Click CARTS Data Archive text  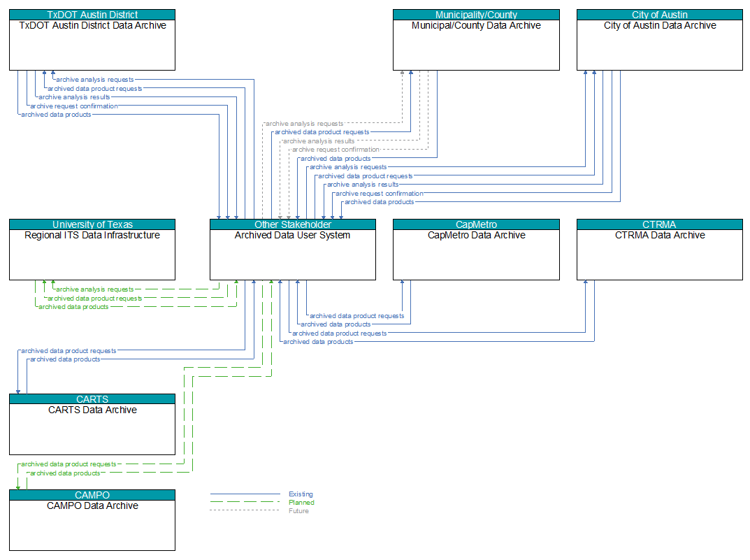pos(92,410)
